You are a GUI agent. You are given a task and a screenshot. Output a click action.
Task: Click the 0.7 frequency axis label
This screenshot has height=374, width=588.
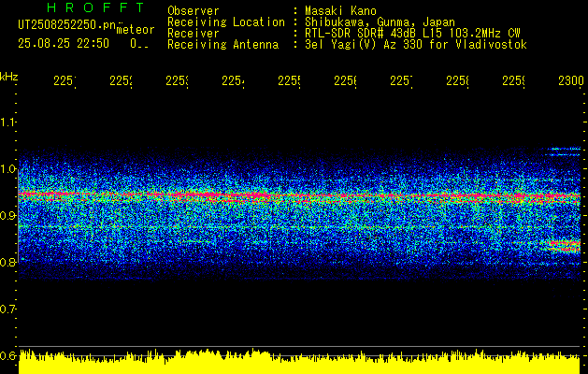8,309
